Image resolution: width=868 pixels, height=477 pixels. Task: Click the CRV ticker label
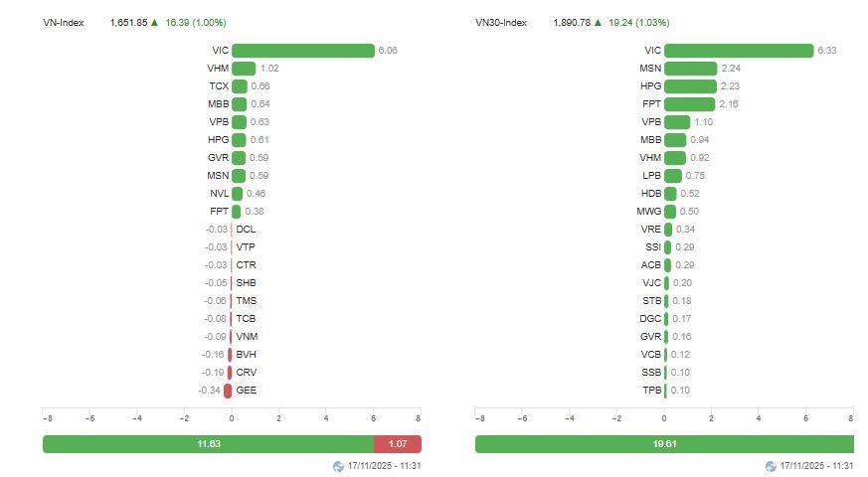point(246,373)
